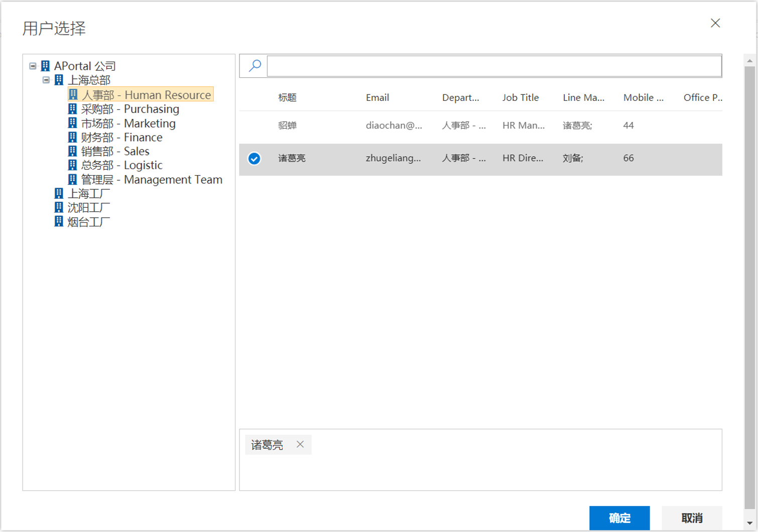758x532 pixels.
Task: Click the 刘备; line manager cell
Action: pos(573,158)
